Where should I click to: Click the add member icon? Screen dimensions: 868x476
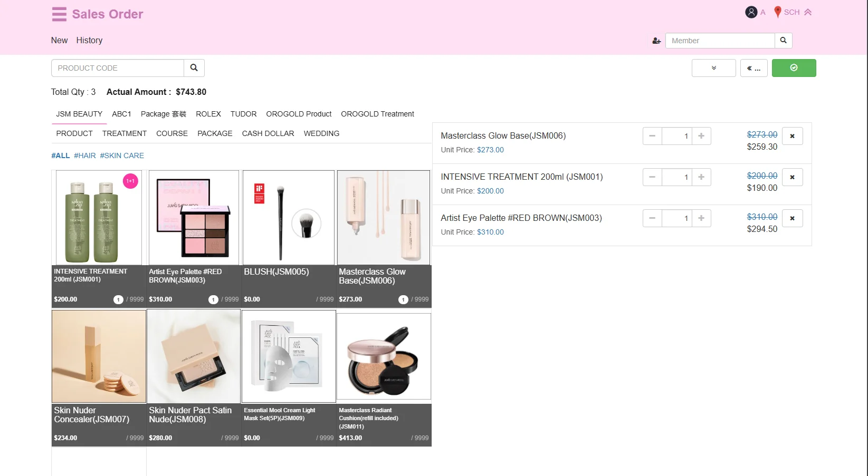click(656, 41)
